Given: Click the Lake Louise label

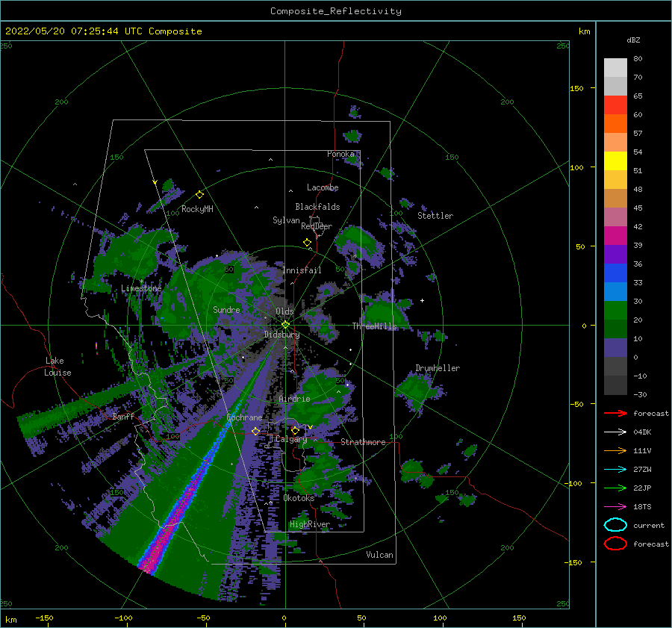Looking at the screenshot, I should point(57,367).
